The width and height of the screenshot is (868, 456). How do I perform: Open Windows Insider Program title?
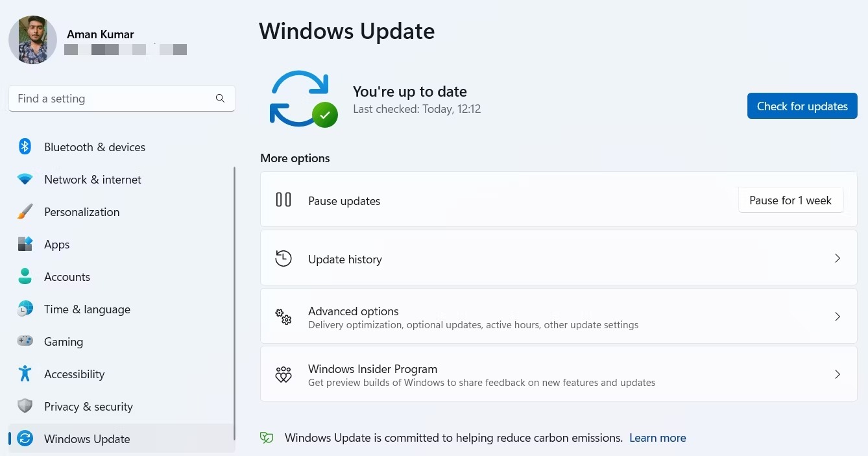point(373,369)
